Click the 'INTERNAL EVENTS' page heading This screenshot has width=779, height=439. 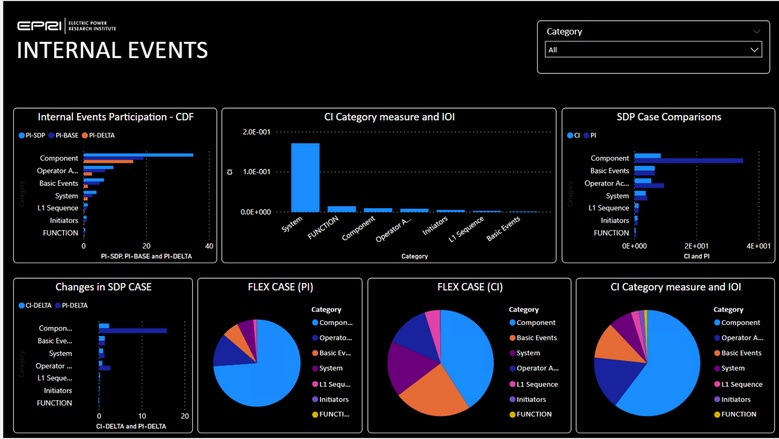pyautogui.click(x=112, y=51)
